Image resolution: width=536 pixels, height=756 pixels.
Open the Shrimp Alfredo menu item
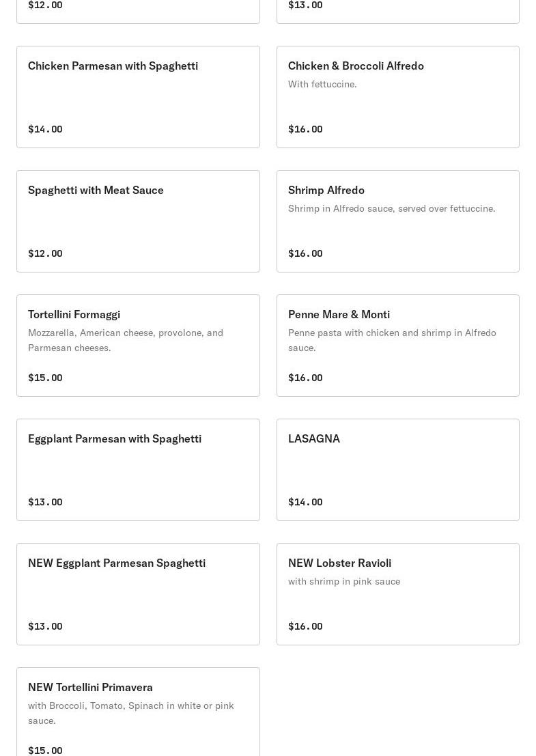point(326,191)
